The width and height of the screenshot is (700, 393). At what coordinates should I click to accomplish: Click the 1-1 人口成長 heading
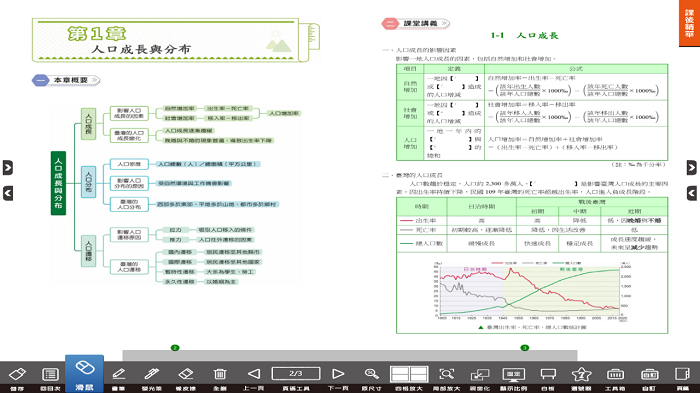point(525,36)
